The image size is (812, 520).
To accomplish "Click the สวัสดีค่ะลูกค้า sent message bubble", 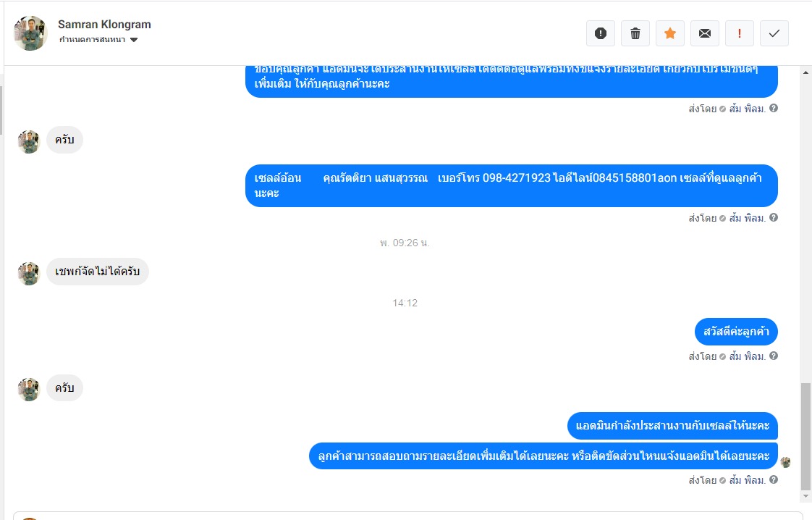I will pos(736,332).
